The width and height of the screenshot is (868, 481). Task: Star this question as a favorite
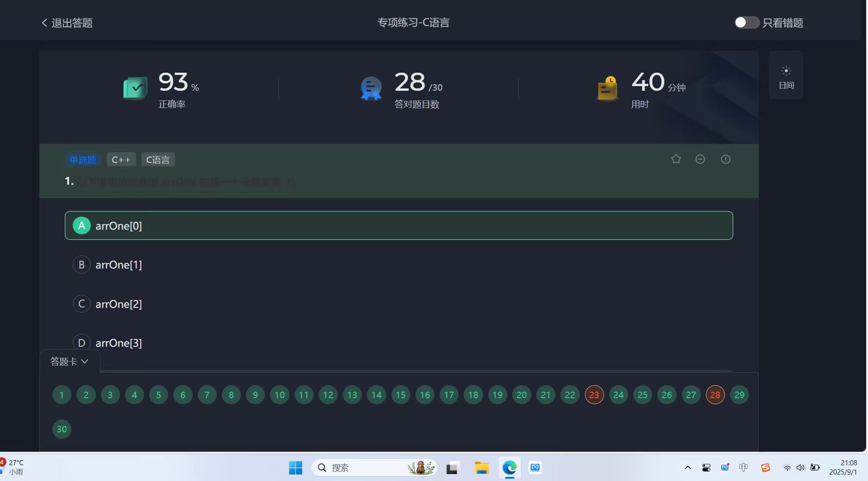676,159
